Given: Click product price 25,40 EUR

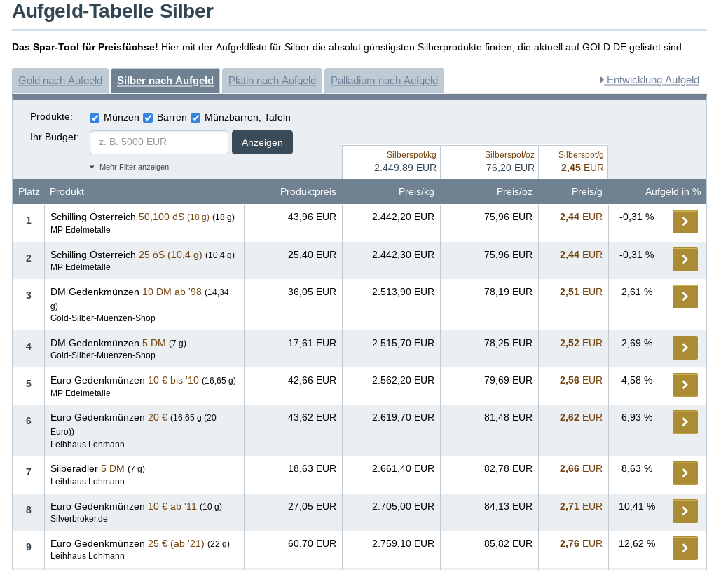Looking at the screenshot, I should pyautogui.click(x=312, y=255).
